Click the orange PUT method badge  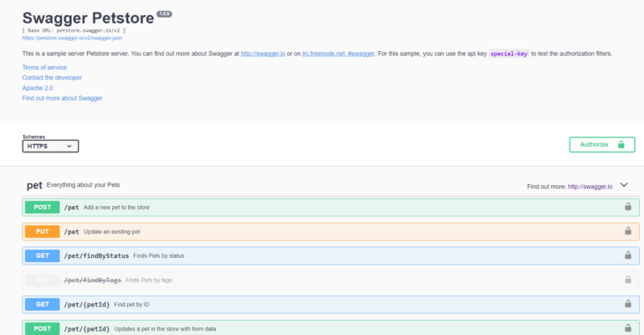tap(43, 231)
